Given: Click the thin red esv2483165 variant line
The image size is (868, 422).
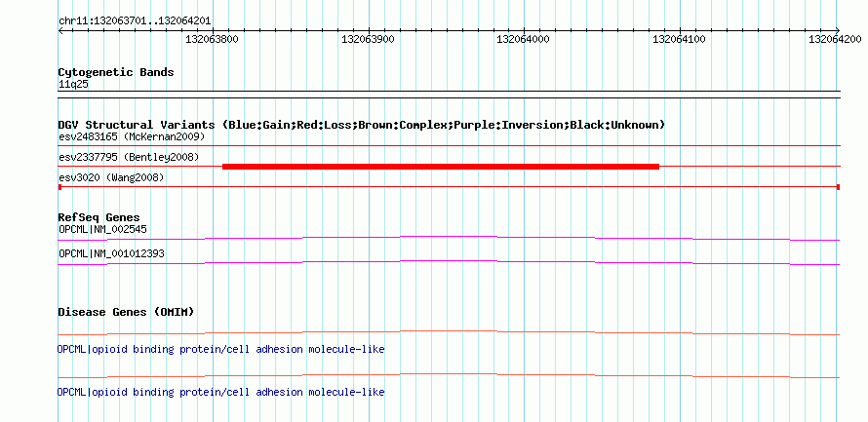Looking at the screenshot, I should pyautogui.click(x=449, y=145).
